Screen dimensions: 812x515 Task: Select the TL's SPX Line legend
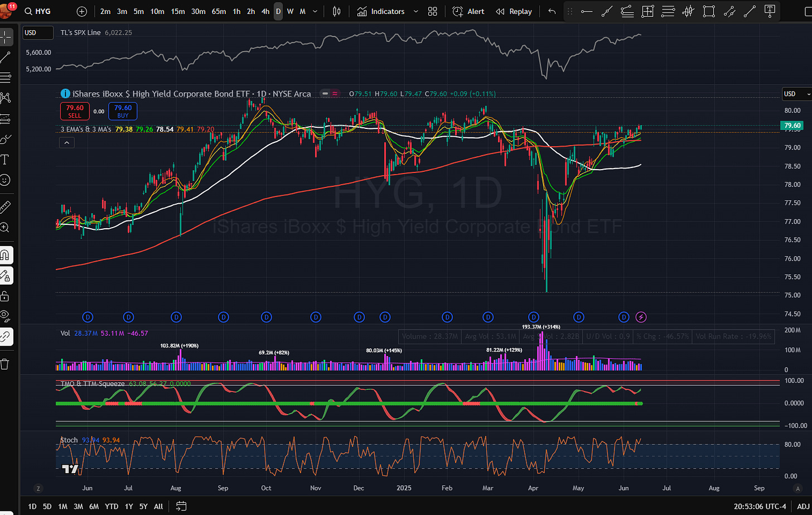coord(80,33)
